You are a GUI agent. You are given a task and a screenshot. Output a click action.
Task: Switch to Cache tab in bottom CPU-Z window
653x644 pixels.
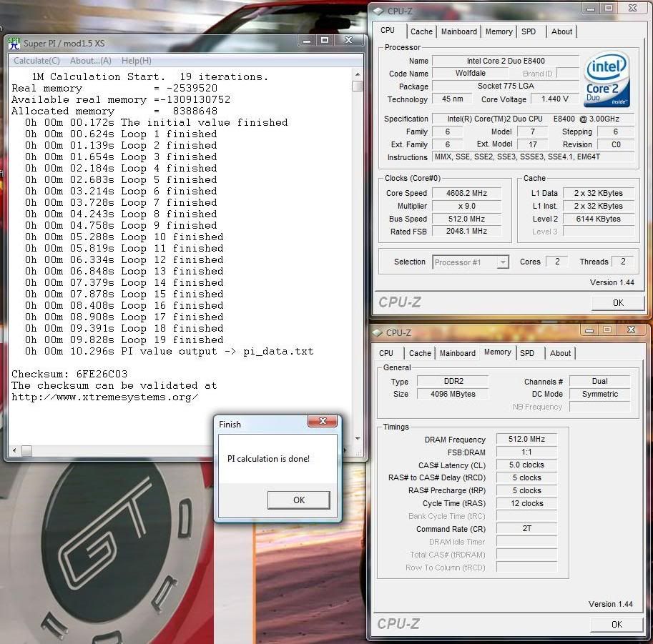pyautogui.click(x=420, y=353)
